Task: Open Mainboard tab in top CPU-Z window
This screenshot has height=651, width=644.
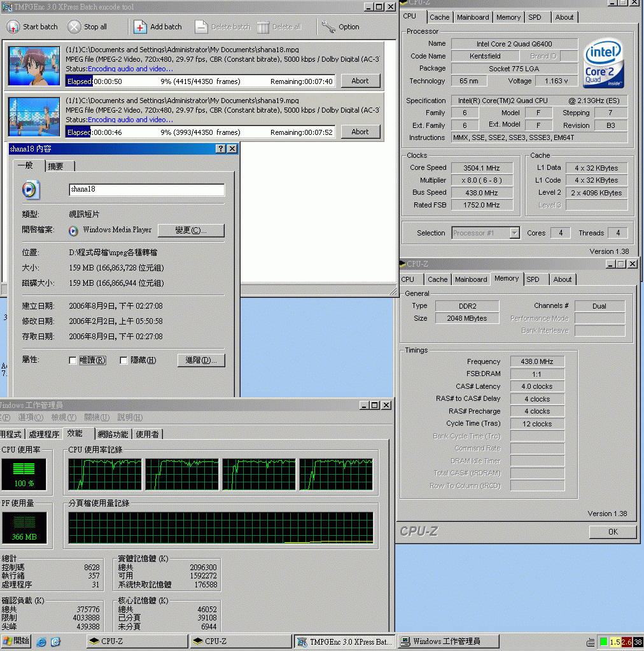Action: click(x=473, y=17)
